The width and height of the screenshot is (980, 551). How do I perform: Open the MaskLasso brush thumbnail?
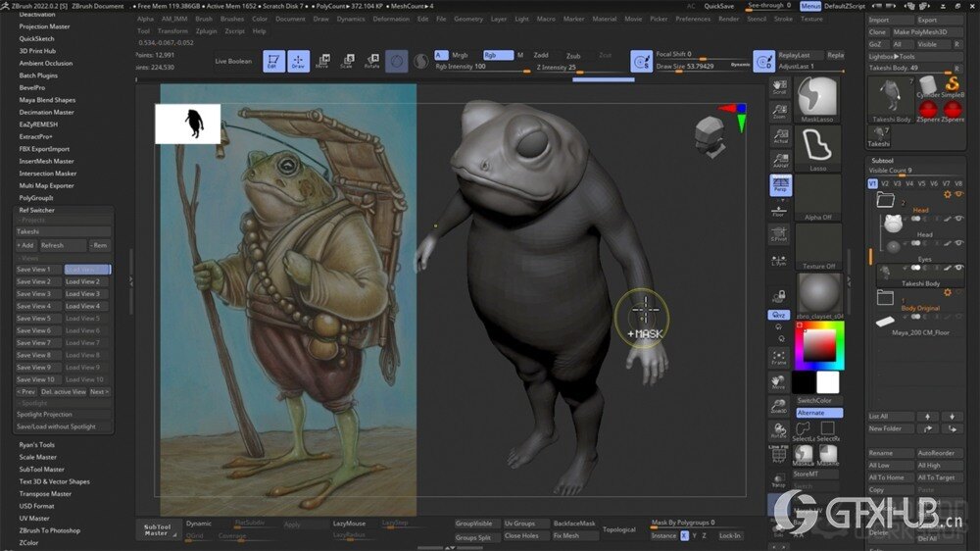816,97
